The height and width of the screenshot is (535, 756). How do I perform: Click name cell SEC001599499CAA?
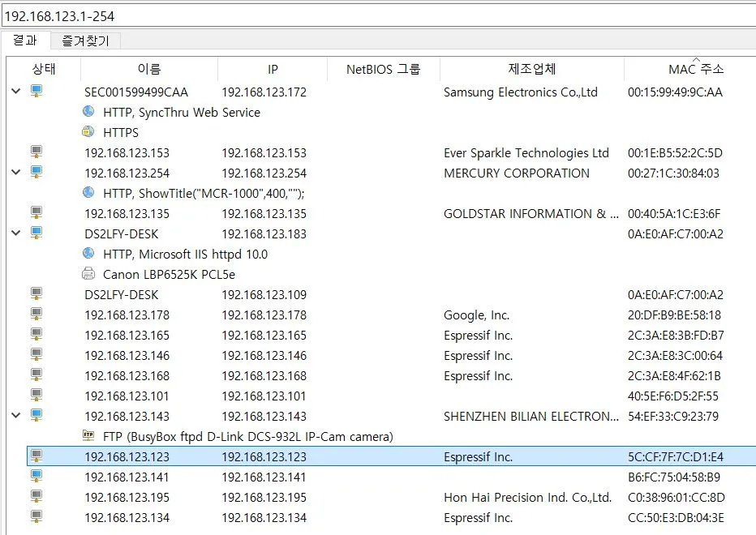tap(136, 92)
